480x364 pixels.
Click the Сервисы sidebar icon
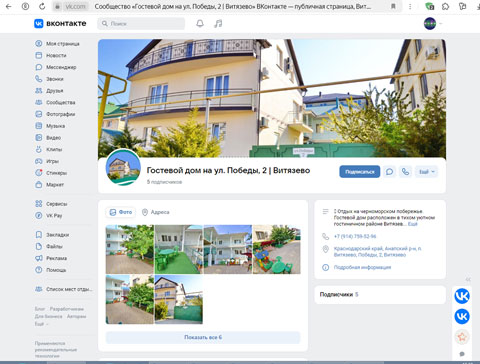(x=39, y=204)
